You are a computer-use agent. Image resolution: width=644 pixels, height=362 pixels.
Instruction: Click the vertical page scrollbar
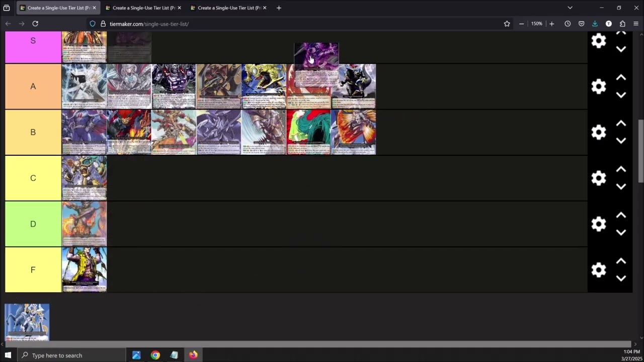(x=640, y=151)
